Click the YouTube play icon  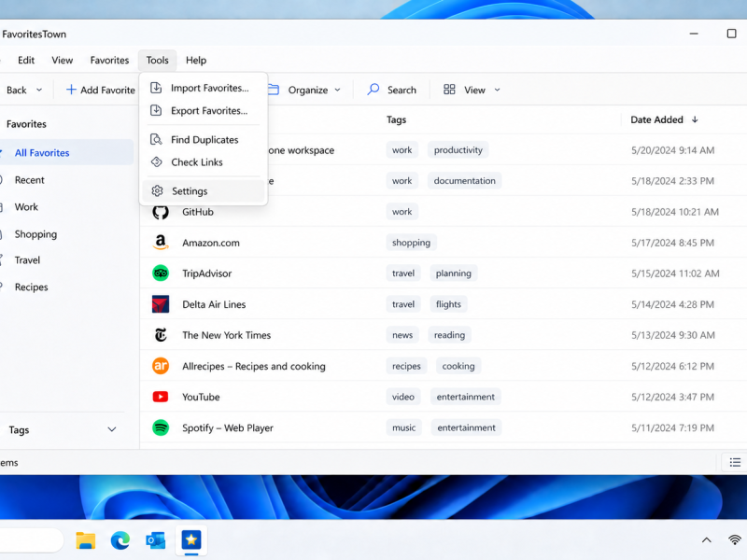[161, 397]
